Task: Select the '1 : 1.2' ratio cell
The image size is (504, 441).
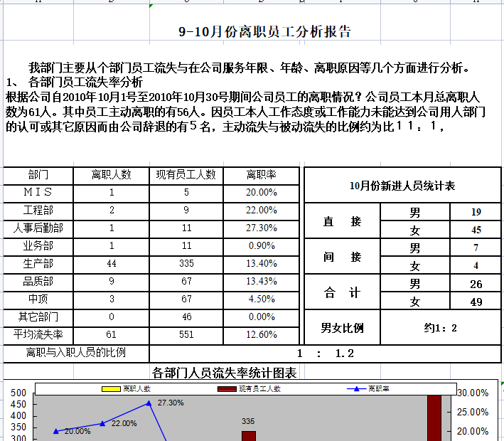Action: click(x=326, y=354)
